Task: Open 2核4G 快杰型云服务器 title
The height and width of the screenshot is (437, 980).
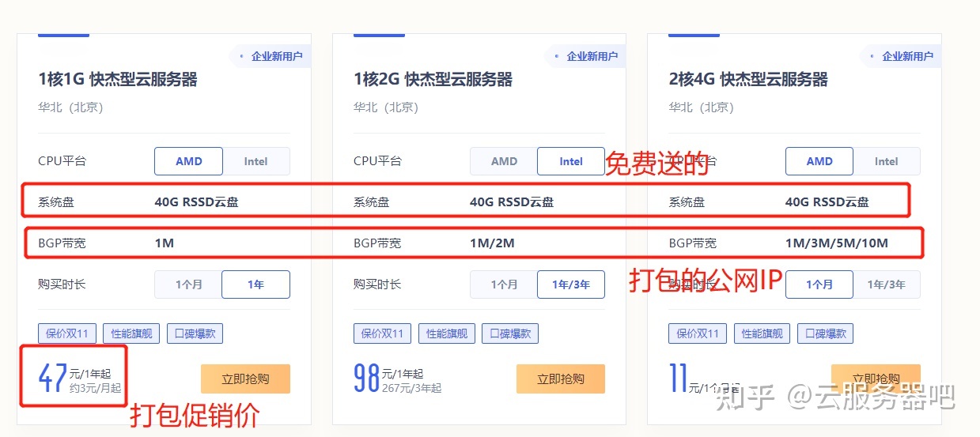Action: (x=748, y=79)
